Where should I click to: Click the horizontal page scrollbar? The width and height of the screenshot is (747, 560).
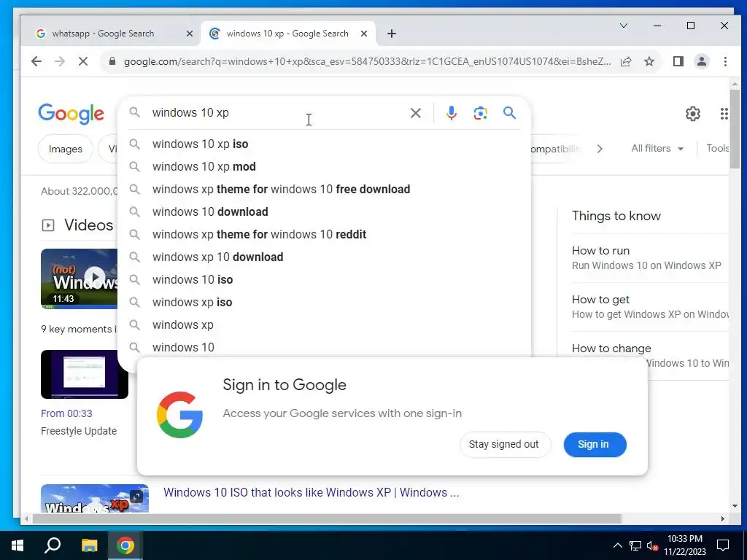tap(327, 518)
